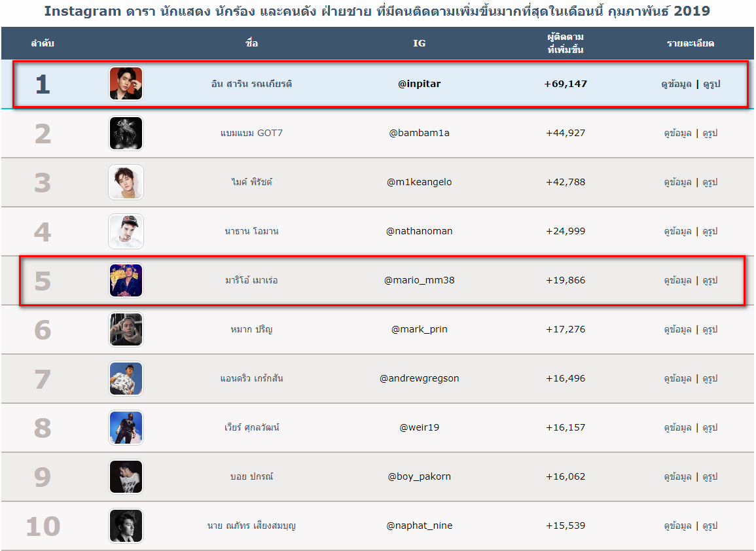The height and width of the screenshot is (551, 756).
Task: Click the IG column header
Action: 419,43
